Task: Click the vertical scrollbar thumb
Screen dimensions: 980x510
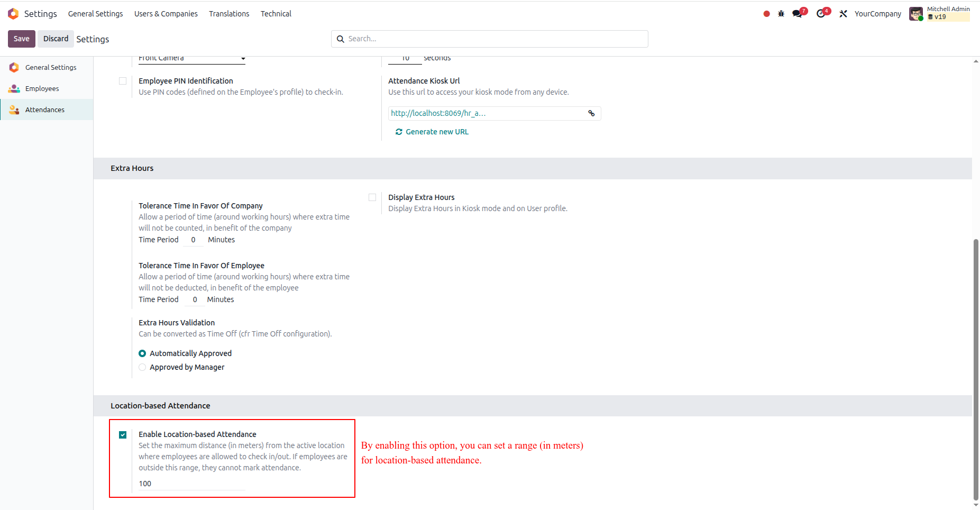Action: pyautogui.click(x=976, y=369)
